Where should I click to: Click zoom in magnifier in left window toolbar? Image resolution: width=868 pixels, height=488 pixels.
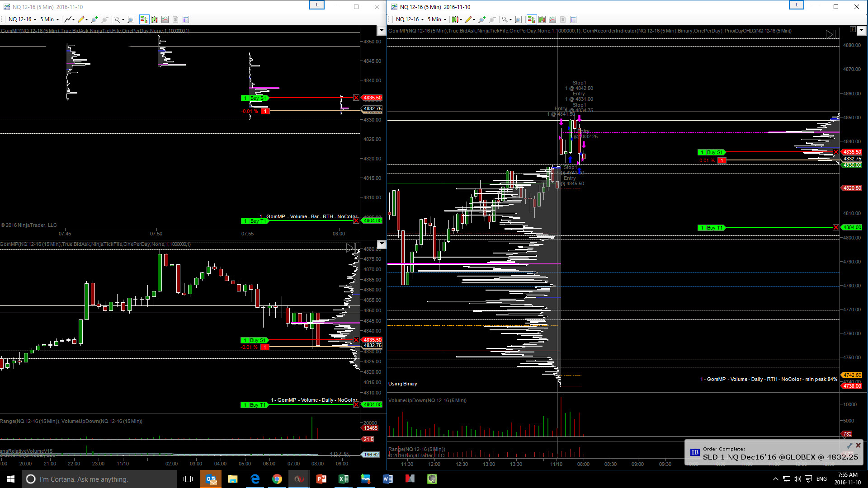[x=94, y=19]
